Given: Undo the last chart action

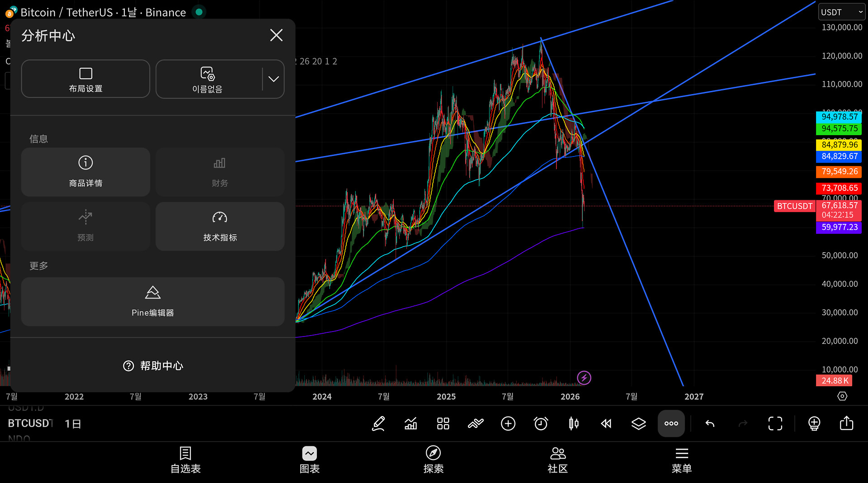Looking at the screenshot, I should [x=710, y=424].
